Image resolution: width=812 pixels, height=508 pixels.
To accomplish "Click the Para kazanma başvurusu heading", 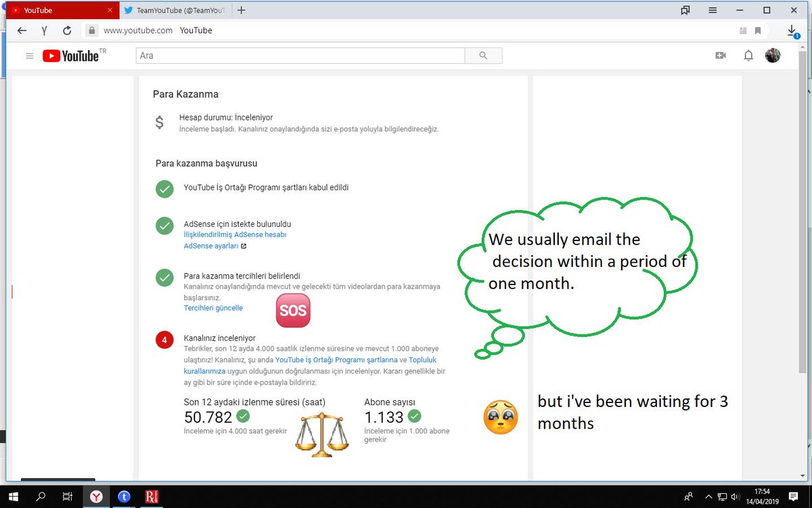I will pos(206,163).
